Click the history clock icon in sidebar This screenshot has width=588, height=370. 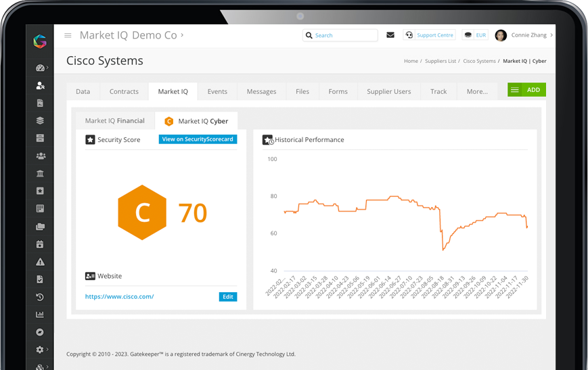[x=40, y=297]
